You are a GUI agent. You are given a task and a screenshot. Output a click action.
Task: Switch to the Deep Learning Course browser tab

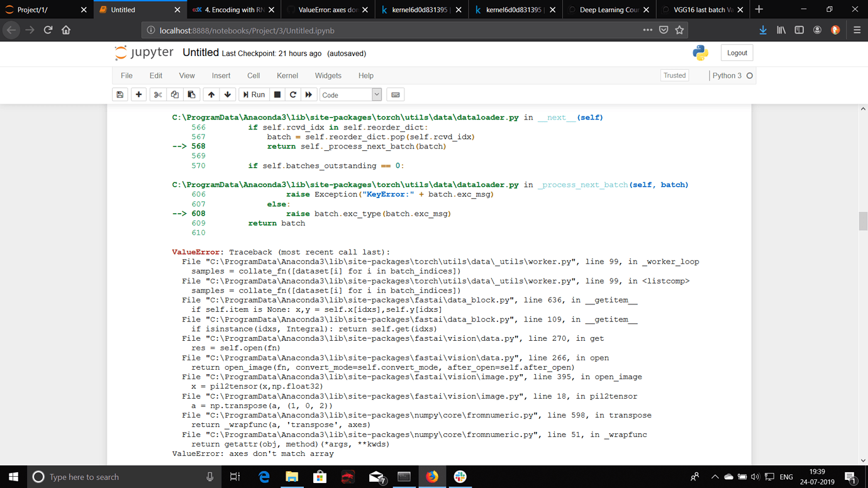608,9
